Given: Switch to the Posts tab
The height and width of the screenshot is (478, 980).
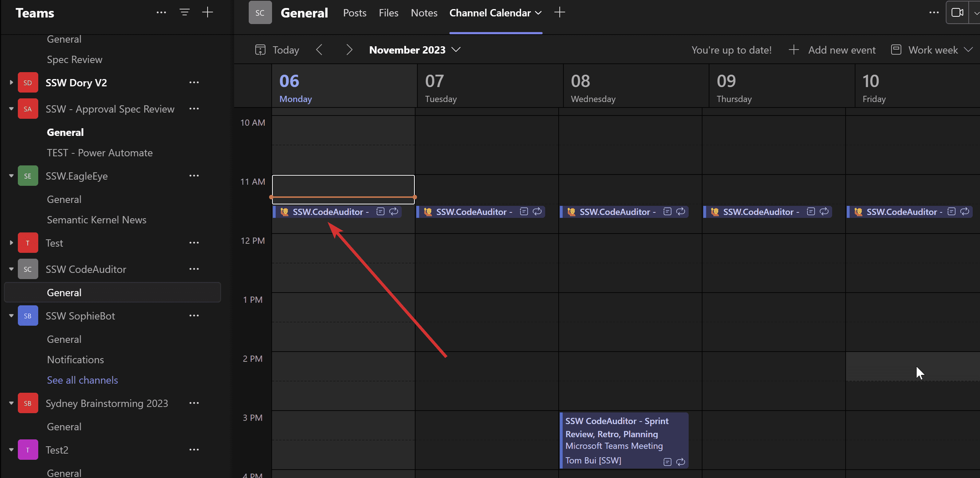Looking at the screenshot, I should (355, 13).
